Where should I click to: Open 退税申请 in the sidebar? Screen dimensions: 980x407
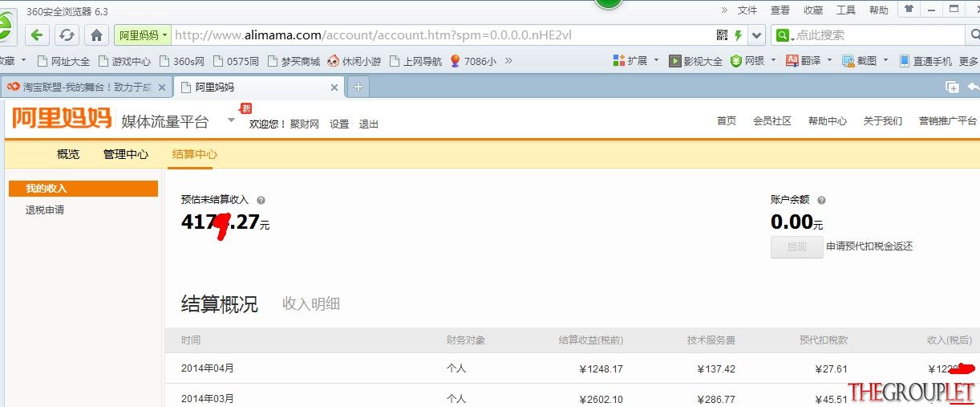[x=45, y=210]
